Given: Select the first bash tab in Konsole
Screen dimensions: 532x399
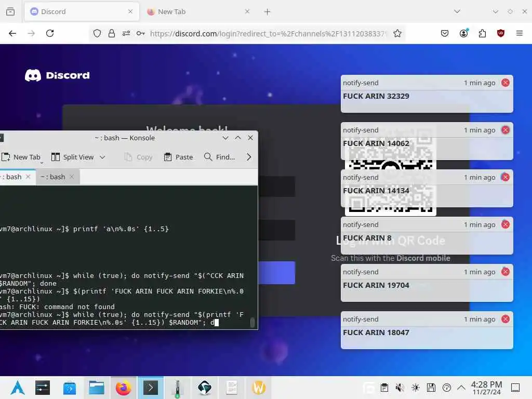Looking at the screenshot, I should pyautogui.click(x=16, y=177).
